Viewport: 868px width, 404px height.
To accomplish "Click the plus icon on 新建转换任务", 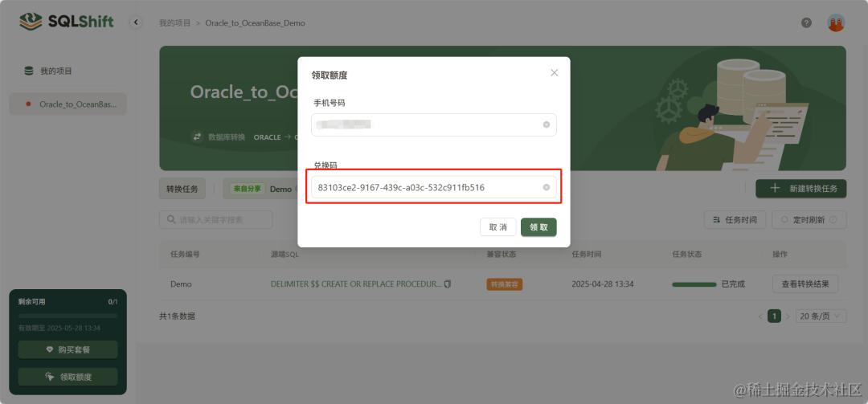I will [x=775, y=188].
